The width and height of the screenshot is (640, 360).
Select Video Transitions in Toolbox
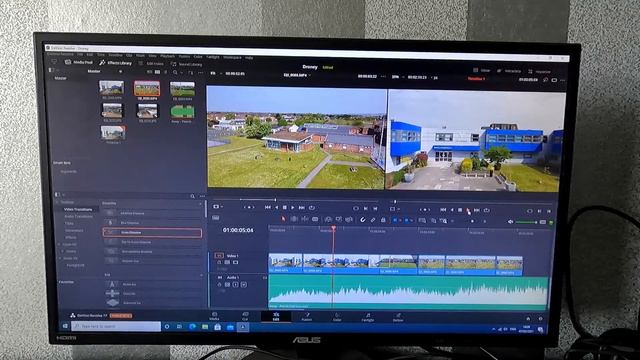point(78,209)
